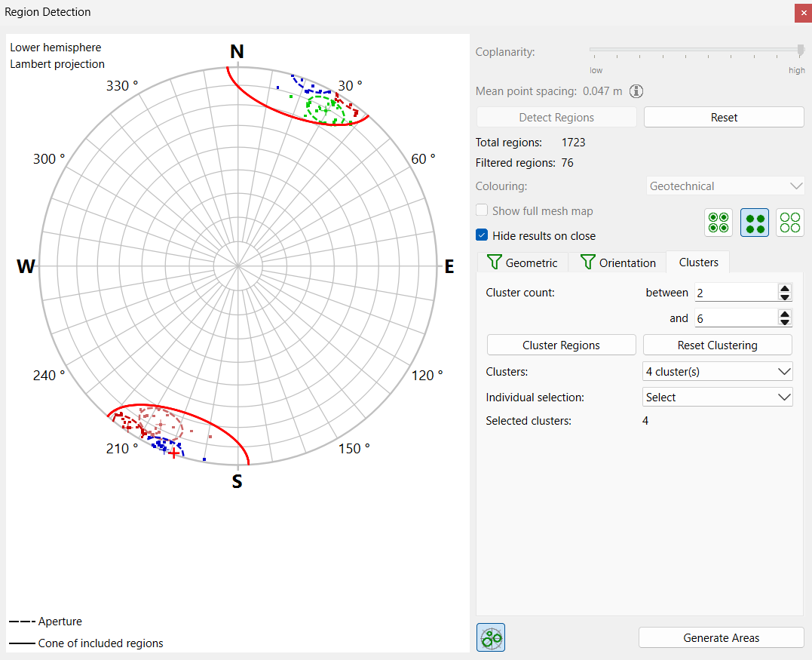Click the 'W' compass label
The width and height of the screenshot is (812, 660).
[x=26, y=266]
